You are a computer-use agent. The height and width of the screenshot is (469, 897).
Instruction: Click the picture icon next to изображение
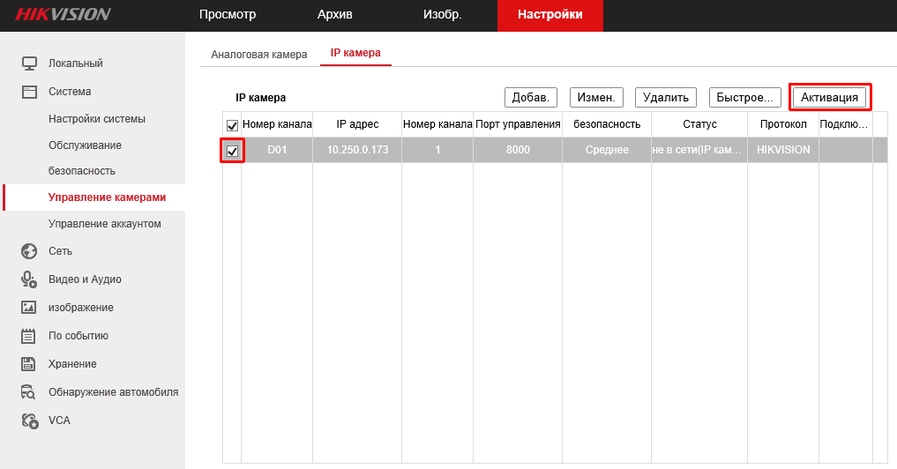pyautogui.click(x=29, y=308)
